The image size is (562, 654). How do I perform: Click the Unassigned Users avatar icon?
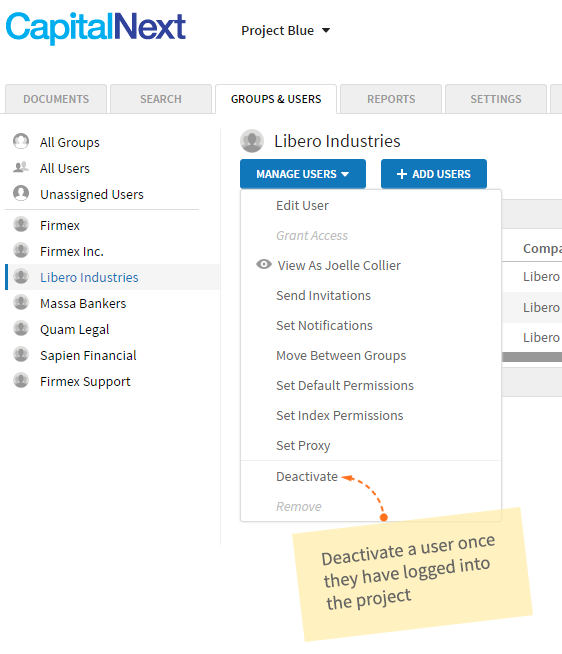21,193
